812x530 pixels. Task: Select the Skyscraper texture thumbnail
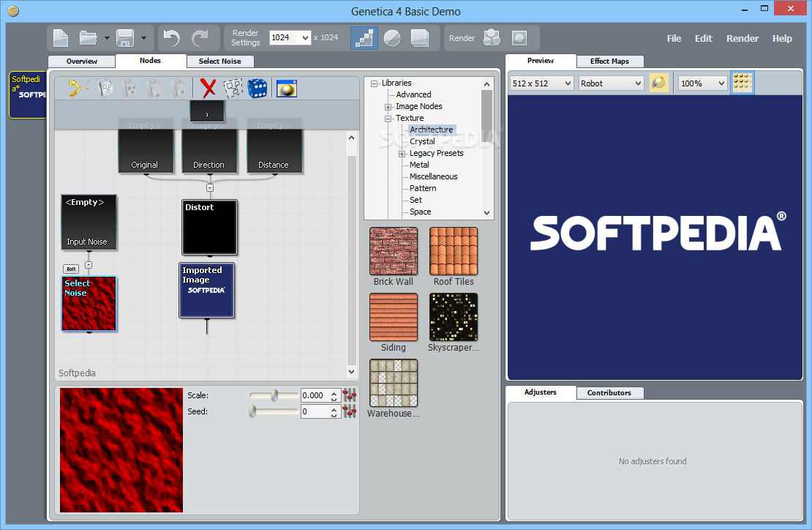(454, 317)
